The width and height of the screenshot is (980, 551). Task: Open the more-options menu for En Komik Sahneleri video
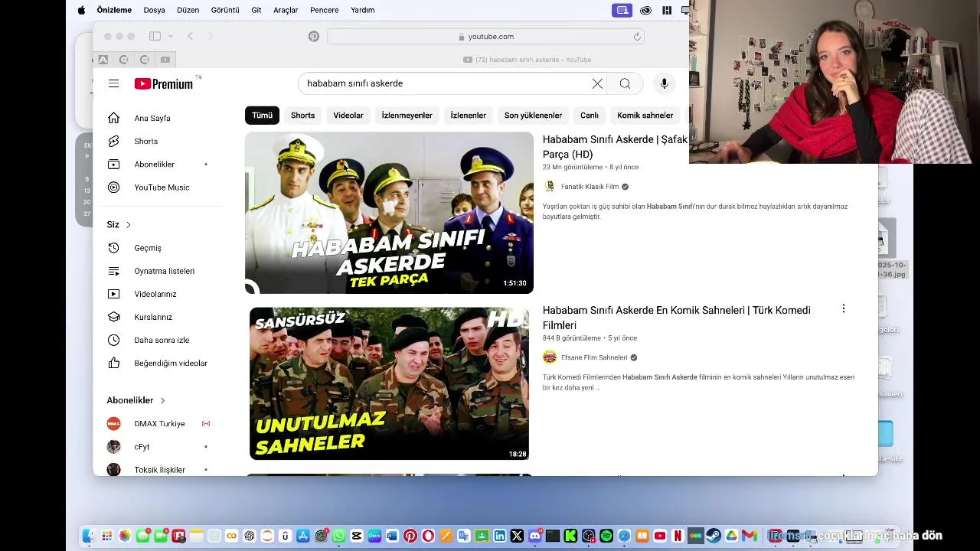coord(843,309)
